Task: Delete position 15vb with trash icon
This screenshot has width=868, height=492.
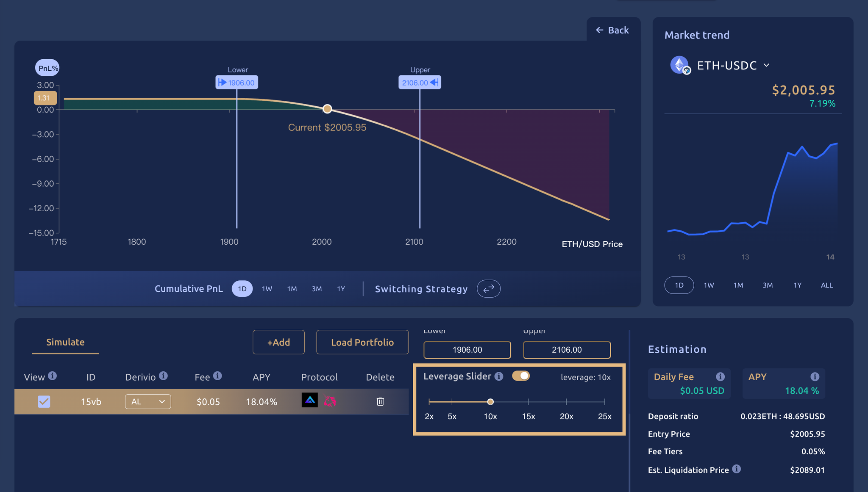Action: click(x=380, y=401)
